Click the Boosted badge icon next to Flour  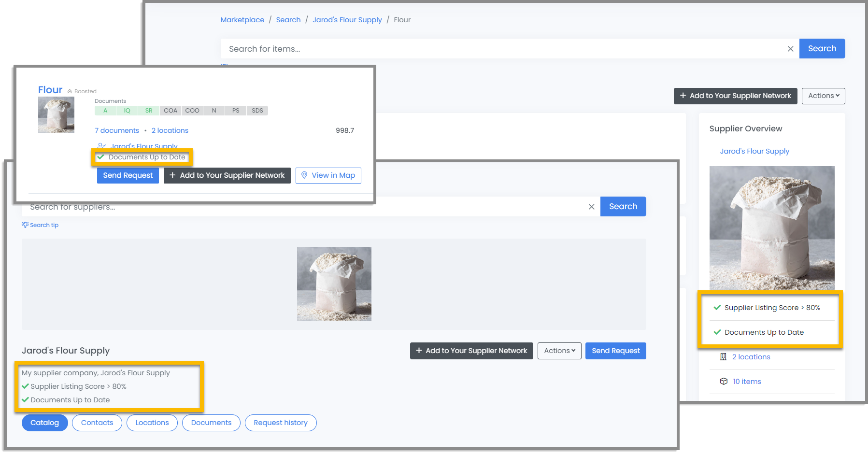pos(70,91)
